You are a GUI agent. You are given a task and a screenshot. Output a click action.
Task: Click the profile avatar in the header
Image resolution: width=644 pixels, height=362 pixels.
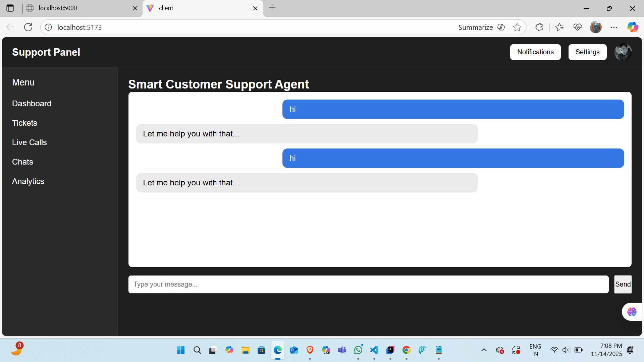pos(623,52)
